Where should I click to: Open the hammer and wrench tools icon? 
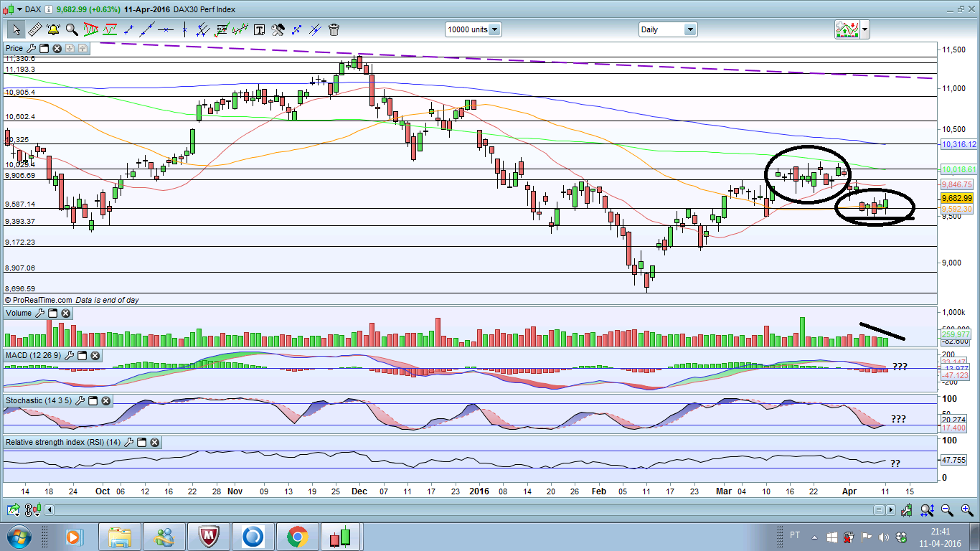[x=278, y=29]
